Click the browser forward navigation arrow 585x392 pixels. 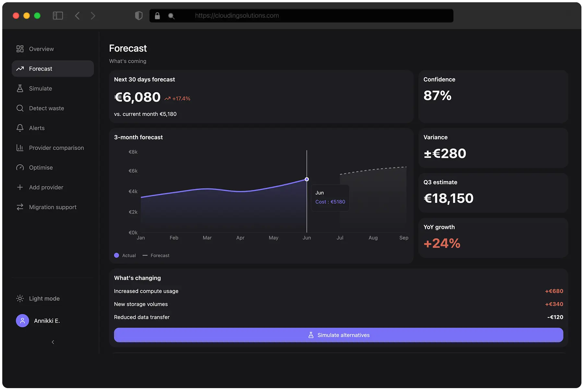(93, 15)
